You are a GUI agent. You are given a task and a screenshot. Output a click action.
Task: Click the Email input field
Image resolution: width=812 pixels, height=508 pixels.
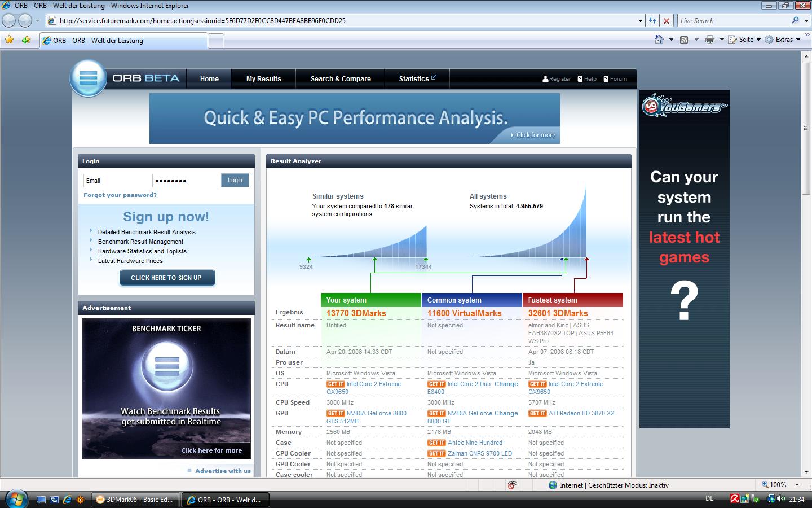pos(116,181)
